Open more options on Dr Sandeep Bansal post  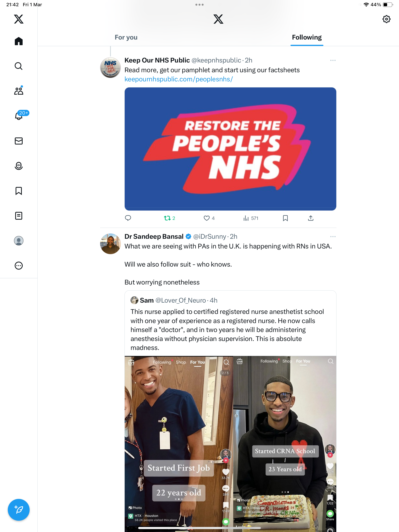(x=333, y=236)
